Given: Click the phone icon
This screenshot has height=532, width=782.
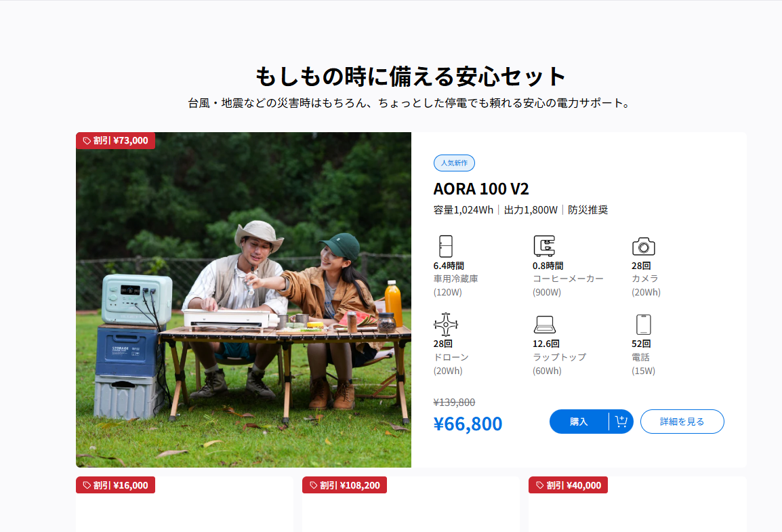Looking at the screenshot, I should [x=643, y=325].
